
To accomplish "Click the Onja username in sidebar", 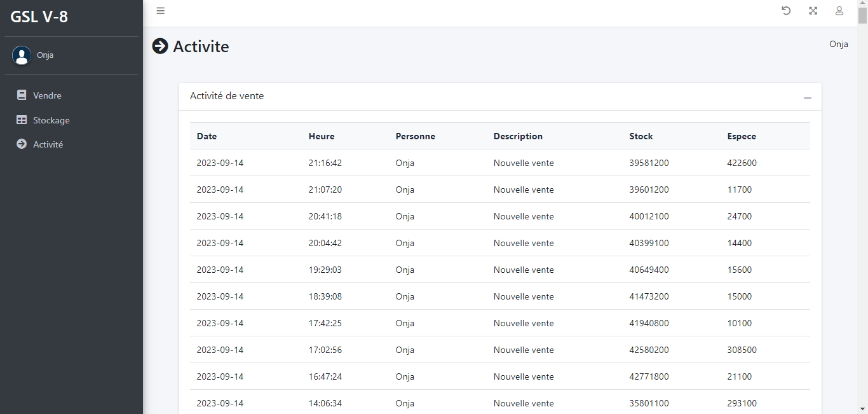I will coord(45,55).
